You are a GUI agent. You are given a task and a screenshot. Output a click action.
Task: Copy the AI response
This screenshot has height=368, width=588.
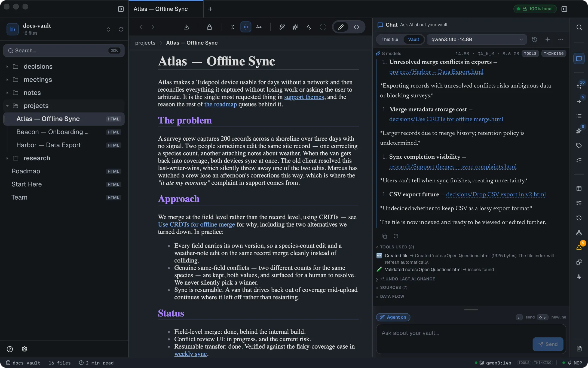pyautogui.click(x=384, y=236)
